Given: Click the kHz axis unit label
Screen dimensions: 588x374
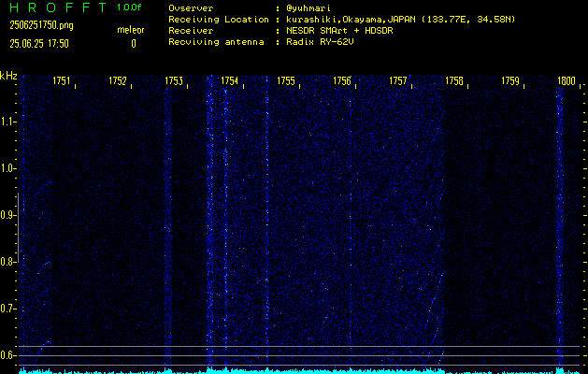Looking at the screenshot, I should tap(8, 76).
